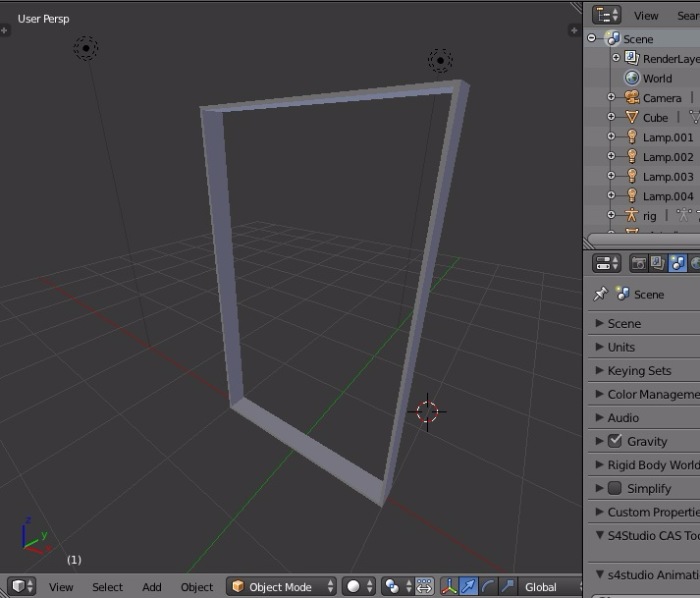Expand the Cube object in outliner

(x=611, y=117)
